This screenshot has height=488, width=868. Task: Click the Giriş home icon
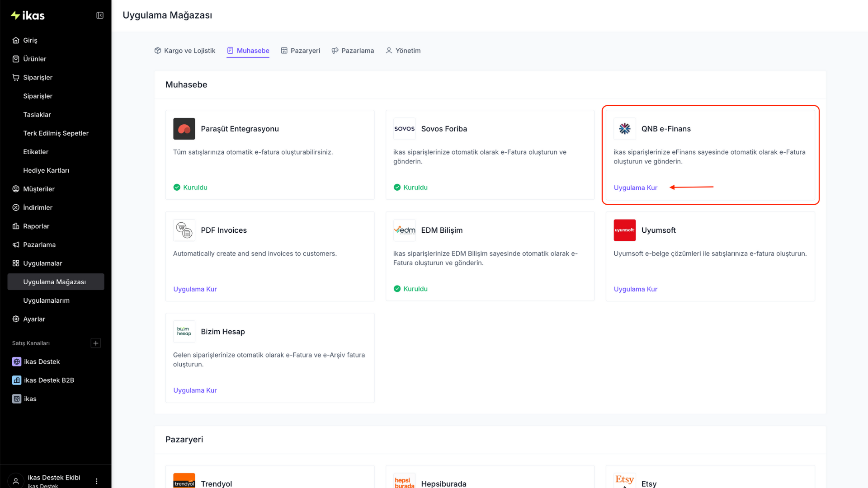16,40
